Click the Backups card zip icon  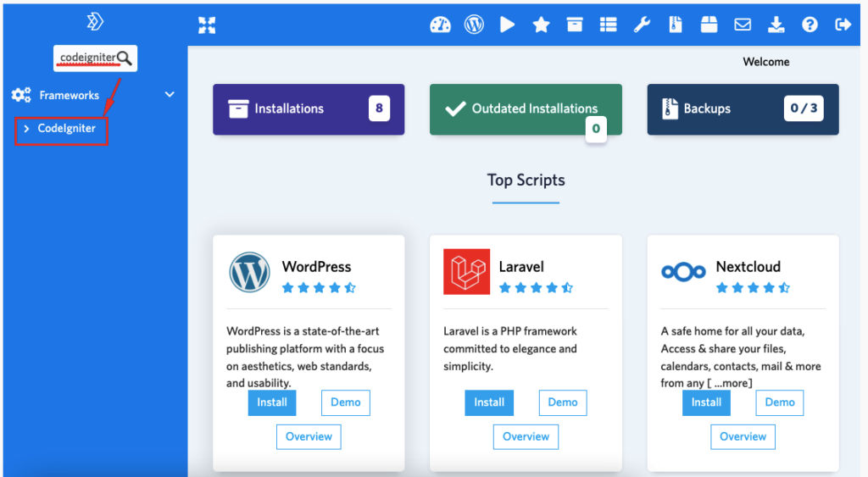coord(670,108)
